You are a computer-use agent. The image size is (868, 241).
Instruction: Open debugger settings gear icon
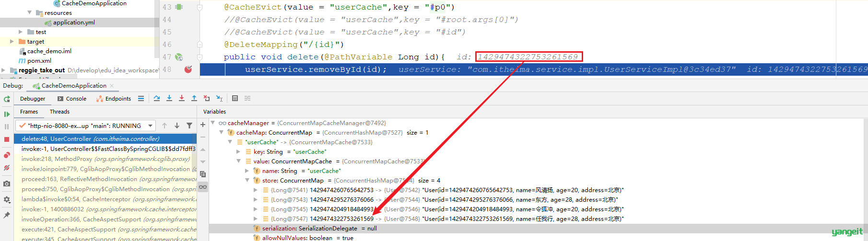point(7,199)
